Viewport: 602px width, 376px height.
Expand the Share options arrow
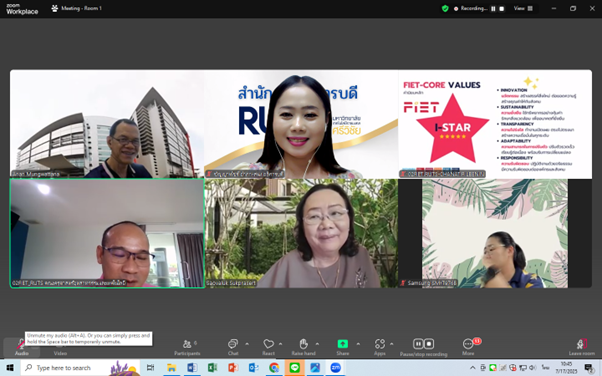coord(358,344)
